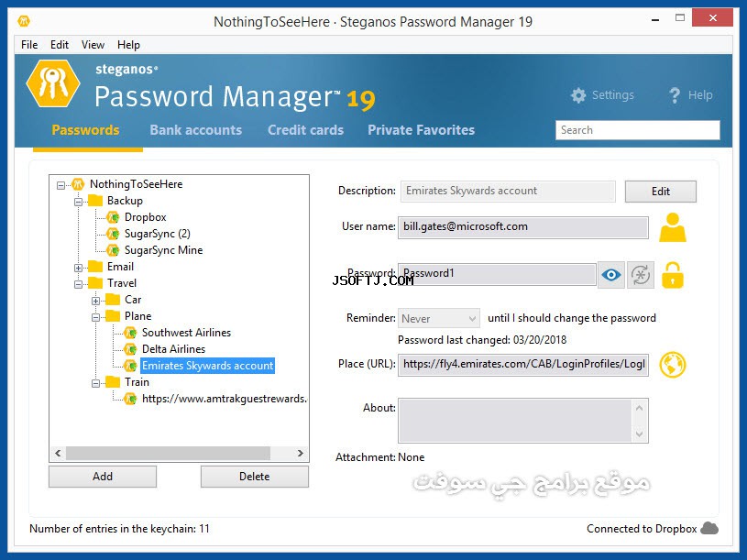747x560 pixels.
Task: Click the Car folder icon
Action: pyautogui.click(x=113, y=299)
